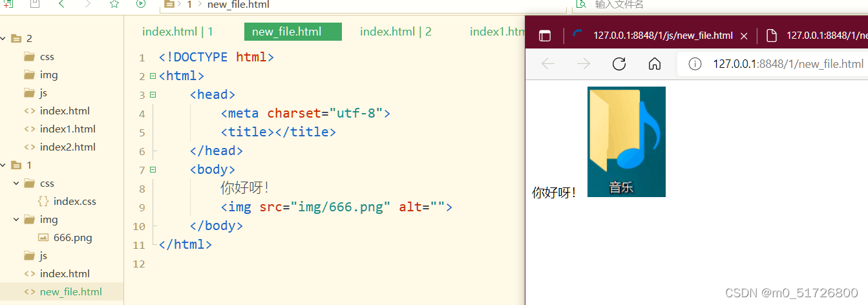
Task: Click 你好呀! on editor line 8
Action: click(x=244, y=189)
